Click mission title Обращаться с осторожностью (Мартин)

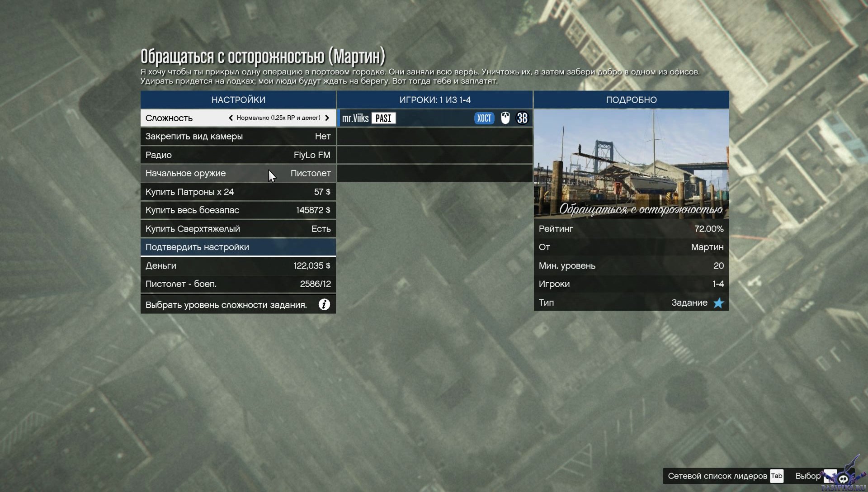[x=263, y=56]
